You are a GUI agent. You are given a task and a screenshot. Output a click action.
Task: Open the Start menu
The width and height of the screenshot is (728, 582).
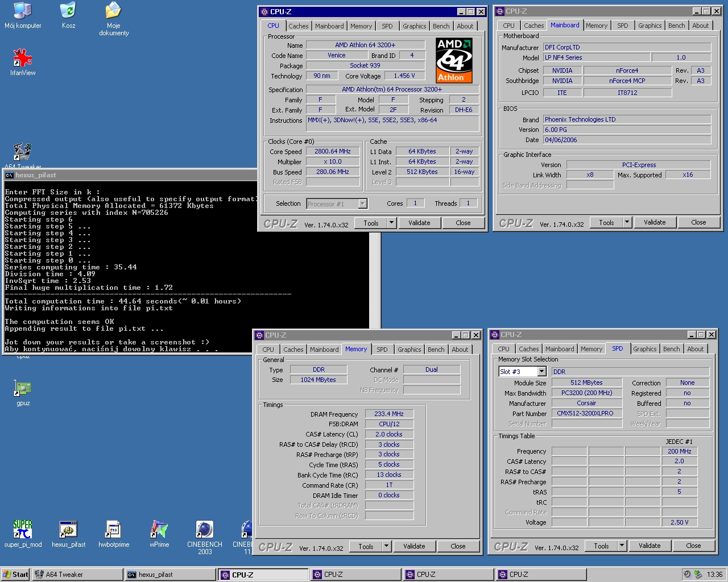point(15,575)
